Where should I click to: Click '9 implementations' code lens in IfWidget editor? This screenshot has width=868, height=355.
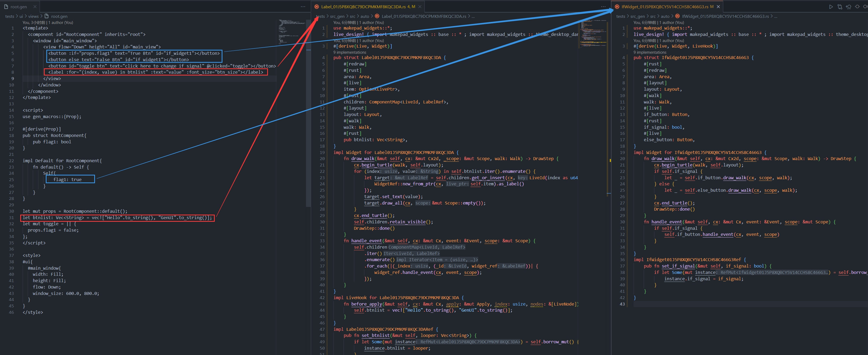pos(650,52)
